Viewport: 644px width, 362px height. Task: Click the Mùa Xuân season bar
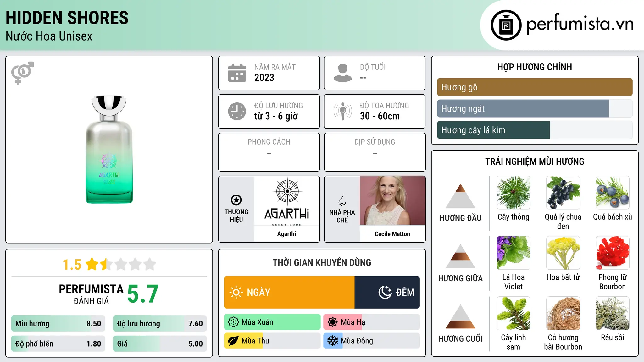coord(272,322)
